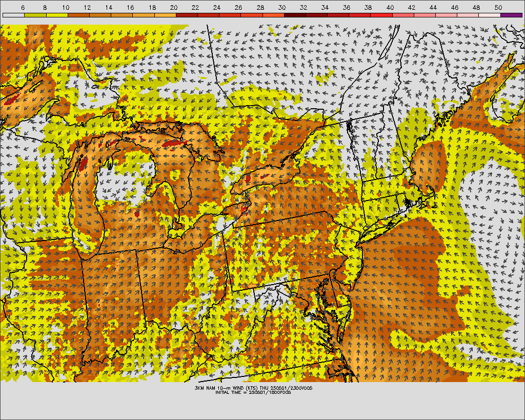Image resolution: width=525 pixels, height=420 pixels.
Task: Click the legend label "14"
Action: click(x=109, y=7)
